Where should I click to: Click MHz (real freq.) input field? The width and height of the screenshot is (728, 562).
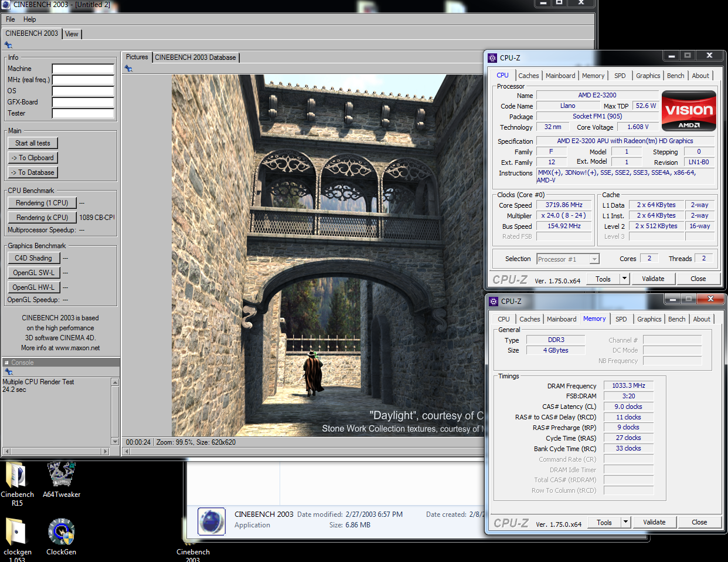(83, 80)
